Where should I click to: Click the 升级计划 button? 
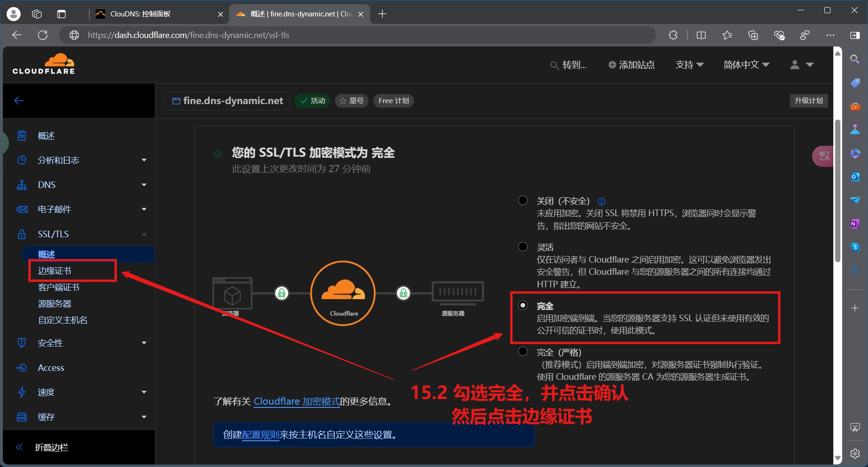tap(808, 101)
